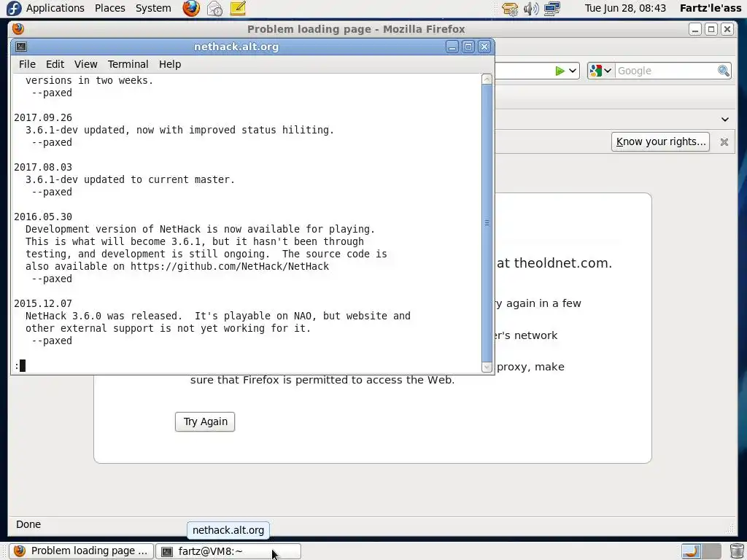Expand the tab list chevron in Firefox
Image resolution: width=747 pixels, height=560 pixels.
pyautogui.click(x=724, y=120)
